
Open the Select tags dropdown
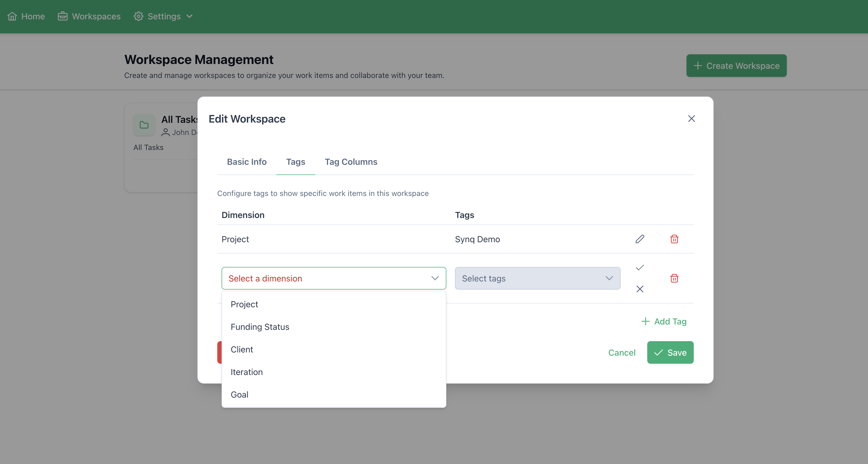(x=537, y=278)
